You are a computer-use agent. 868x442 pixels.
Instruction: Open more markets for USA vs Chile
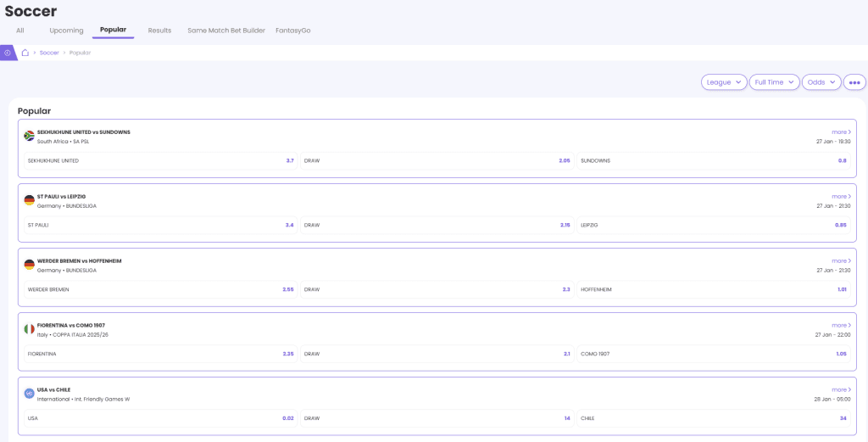click(841, 389)
